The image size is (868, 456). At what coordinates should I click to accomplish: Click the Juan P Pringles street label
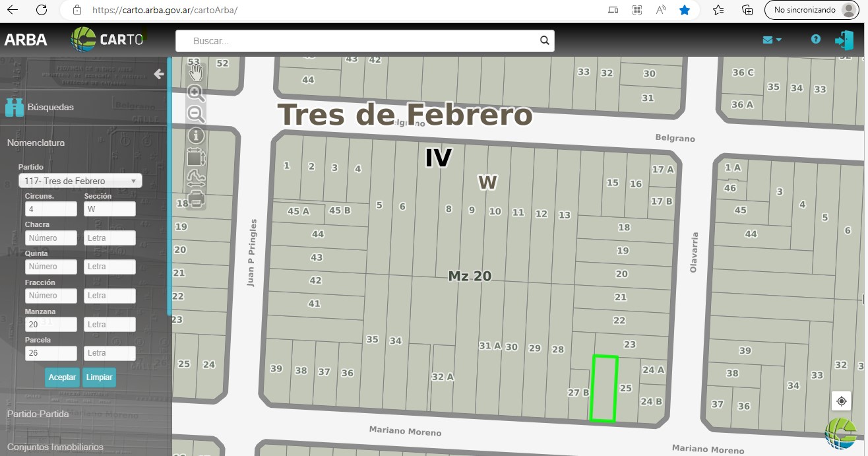(x=251, y=253)
